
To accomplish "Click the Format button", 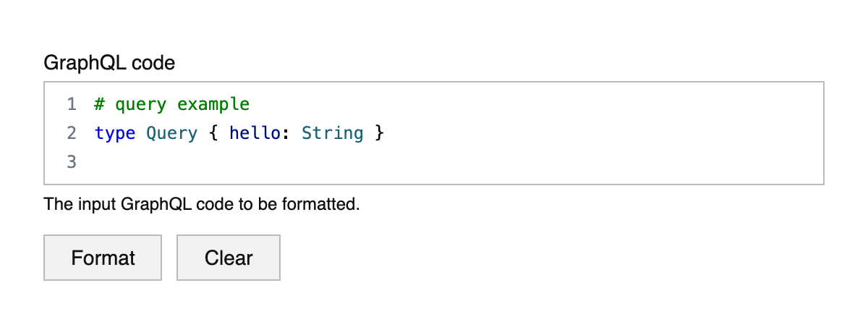I will point(103,258).
